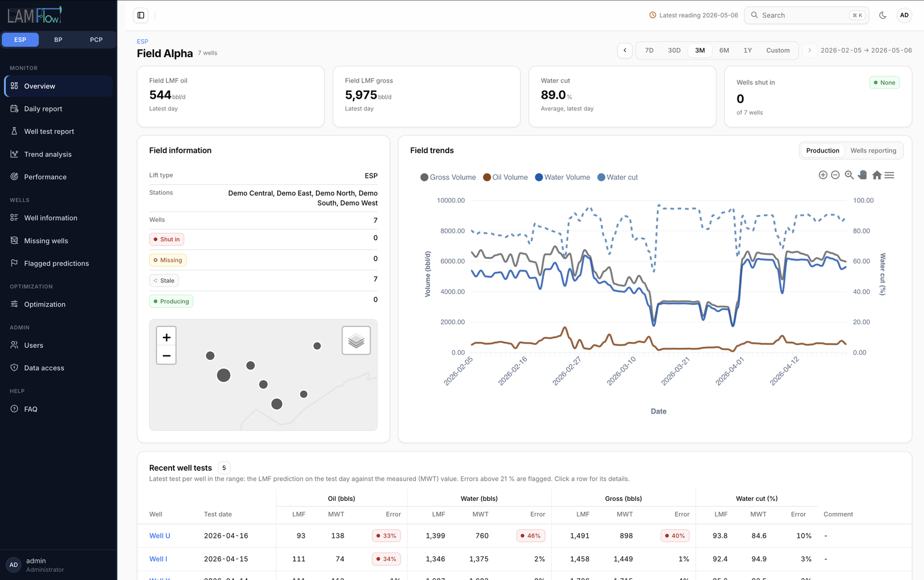
Task: Open Optimization page
Action: 58,304
